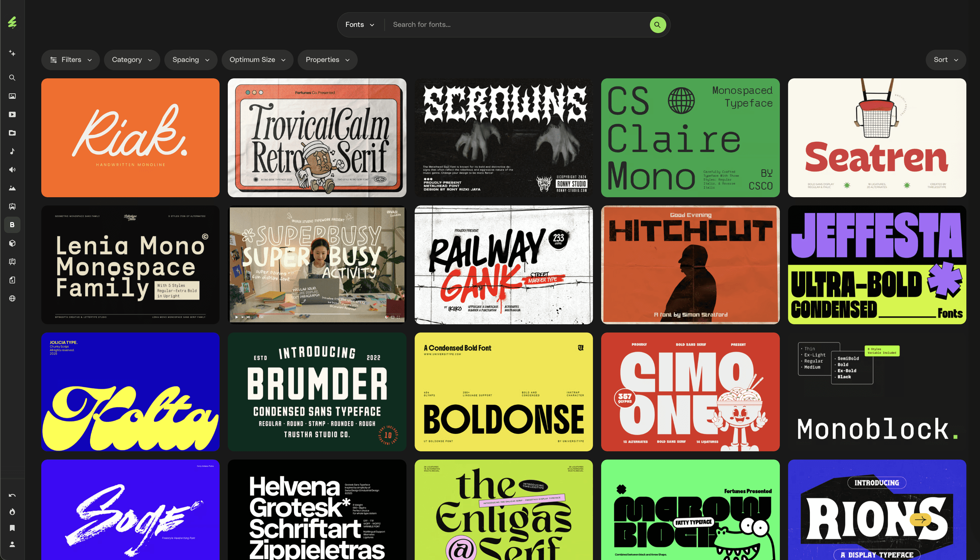Open the bookmark saved items icon

tap(12, 528)
